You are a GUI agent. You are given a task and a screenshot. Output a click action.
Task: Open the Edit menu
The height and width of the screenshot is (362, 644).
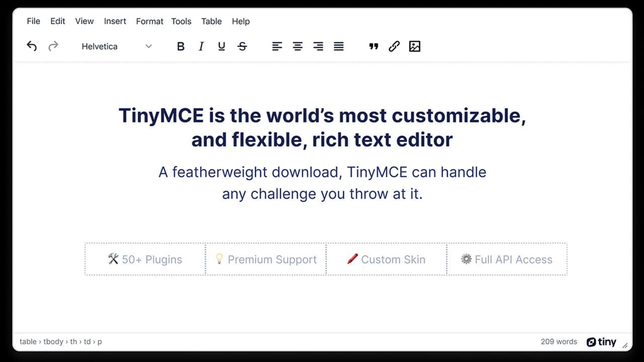click(x=58, y=21)
